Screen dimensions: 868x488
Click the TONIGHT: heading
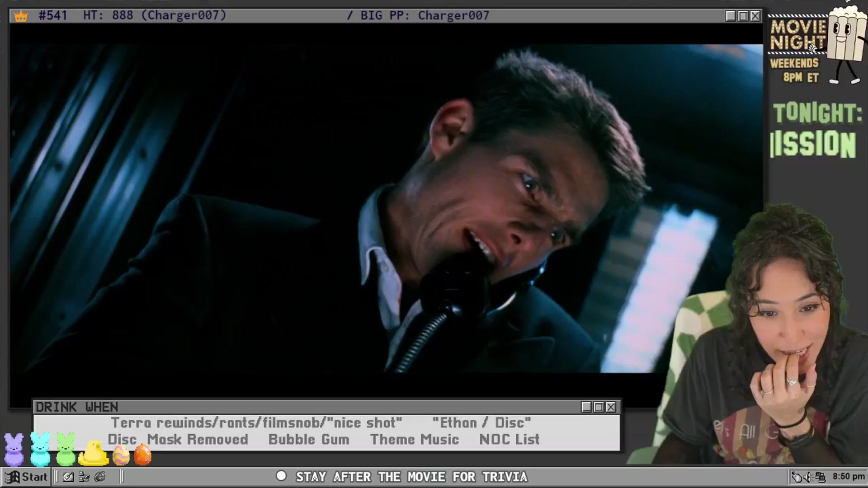(817, 113)
